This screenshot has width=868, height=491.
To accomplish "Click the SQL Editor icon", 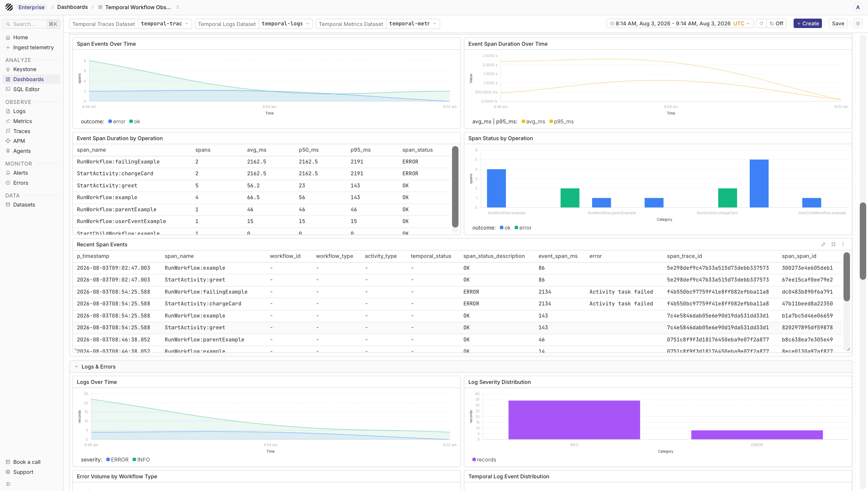I will 8,89.
